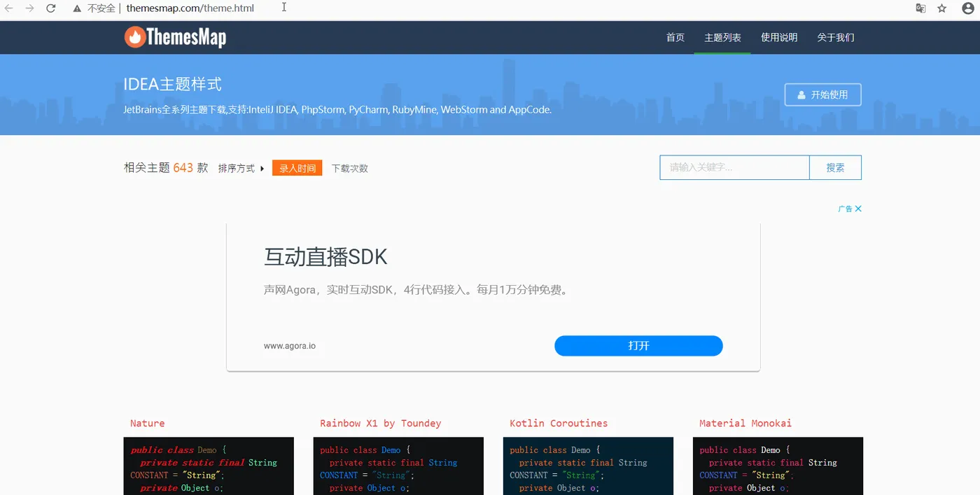Screen dimensions: 980x495
Task: Click the keyword search input field
Action: click(x=734, y=167)
